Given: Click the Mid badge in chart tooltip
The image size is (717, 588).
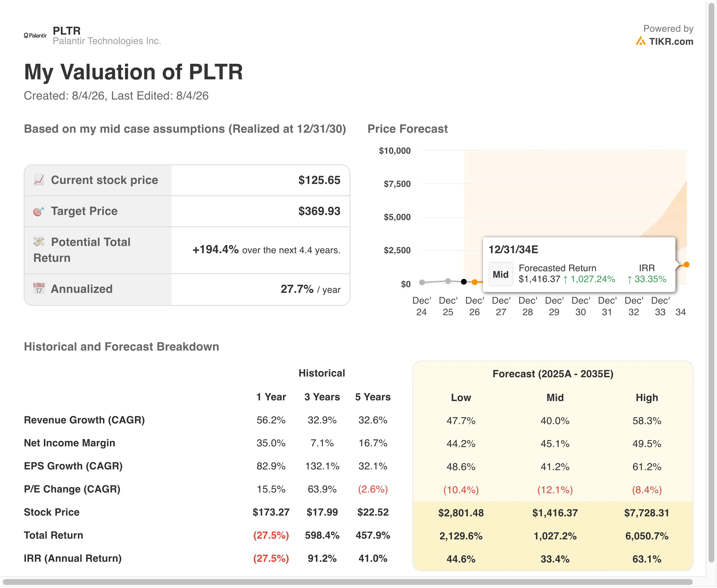Looking at the screenshot, I should click(x=500, y=274).
